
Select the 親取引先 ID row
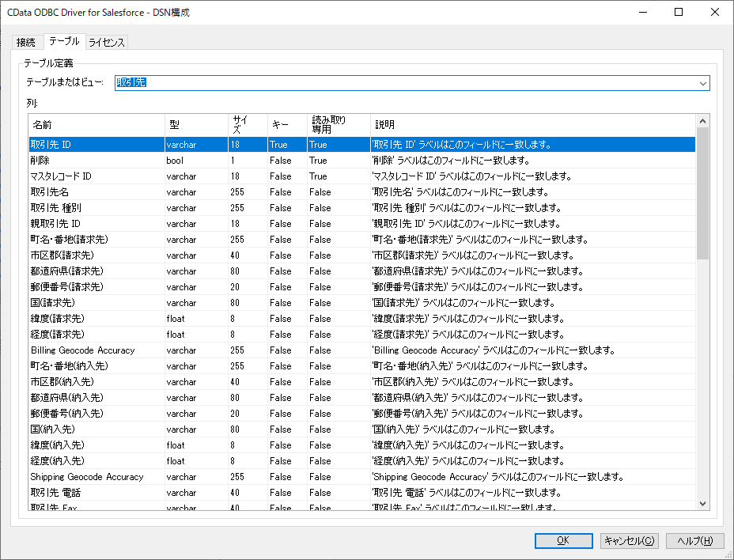(361, 224)
